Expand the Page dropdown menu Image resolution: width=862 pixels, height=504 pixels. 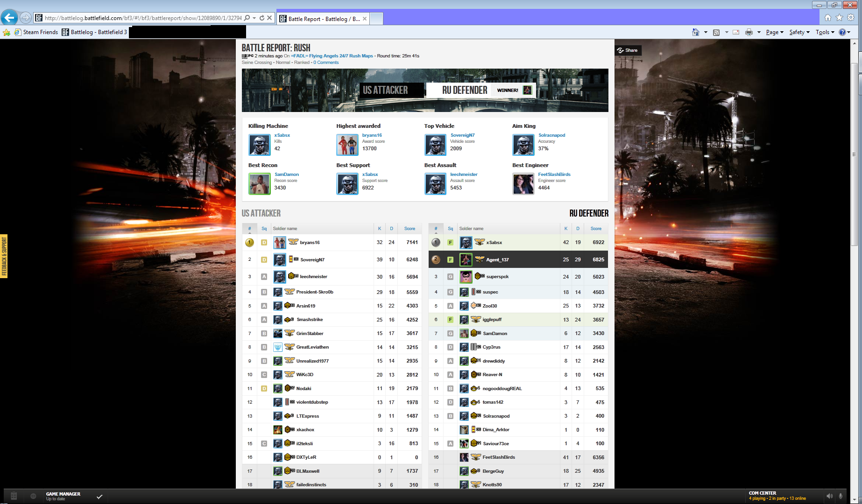pos(775,32)
